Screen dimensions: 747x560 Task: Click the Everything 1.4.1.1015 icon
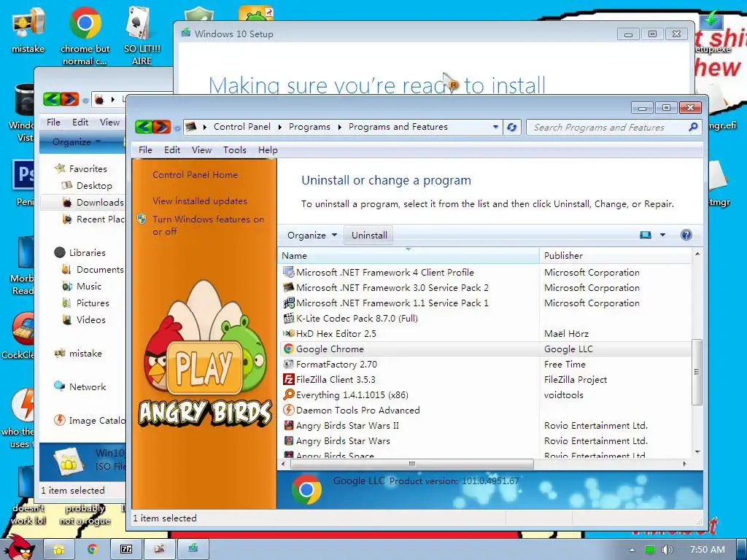[288, 394]
